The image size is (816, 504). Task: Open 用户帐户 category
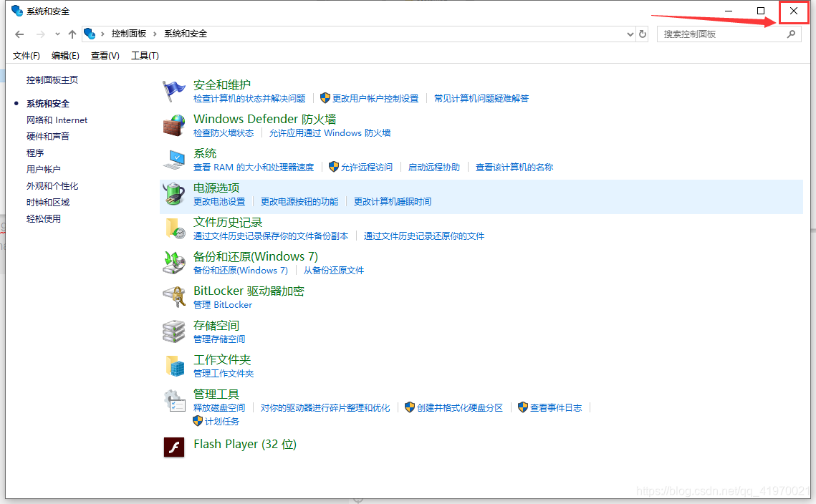(x=43, y=170)
